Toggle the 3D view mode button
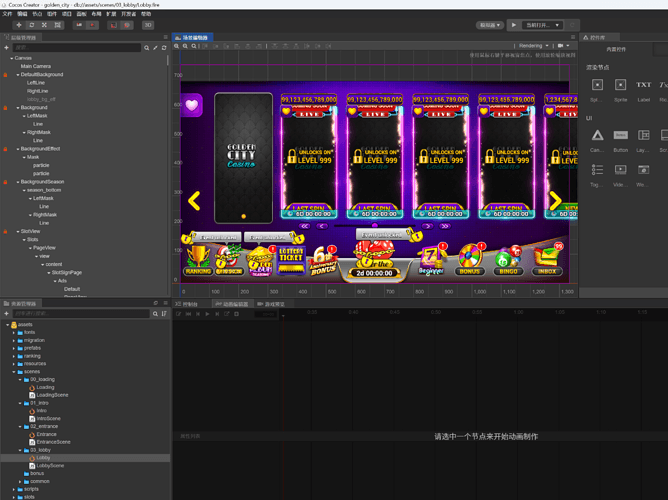This screenshot has width=668, height=500. coord(148,25)
